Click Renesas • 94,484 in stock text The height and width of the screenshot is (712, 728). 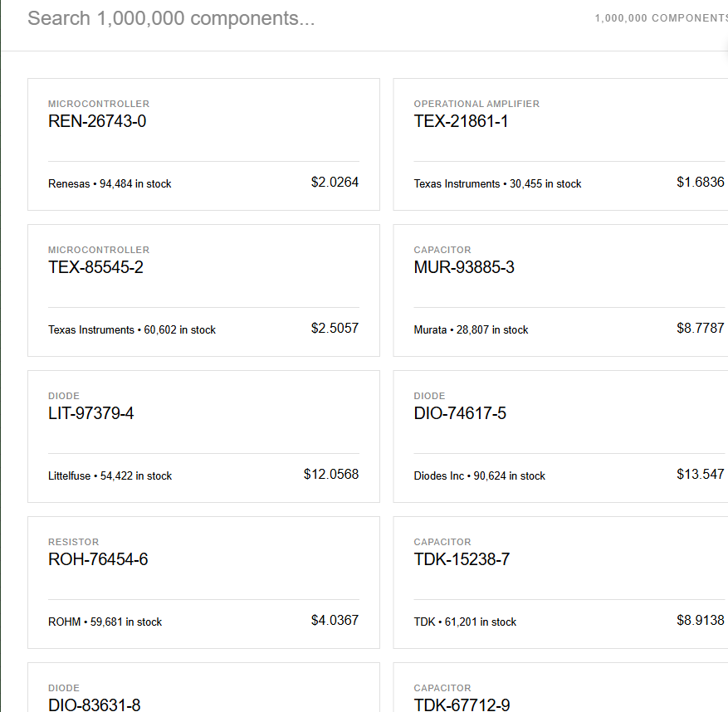coord(110,183)
